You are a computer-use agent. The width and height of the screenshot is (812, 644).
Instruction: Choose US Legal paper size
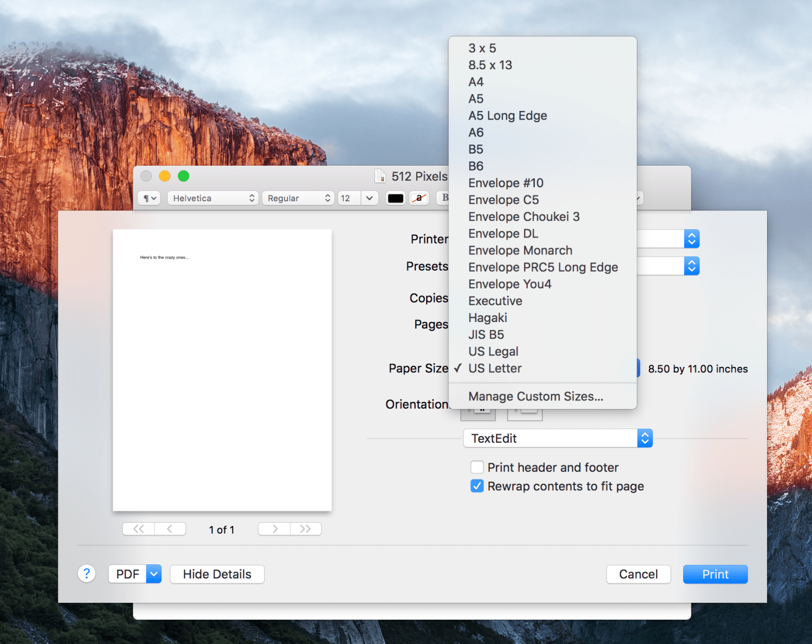[x=542, y=351]
